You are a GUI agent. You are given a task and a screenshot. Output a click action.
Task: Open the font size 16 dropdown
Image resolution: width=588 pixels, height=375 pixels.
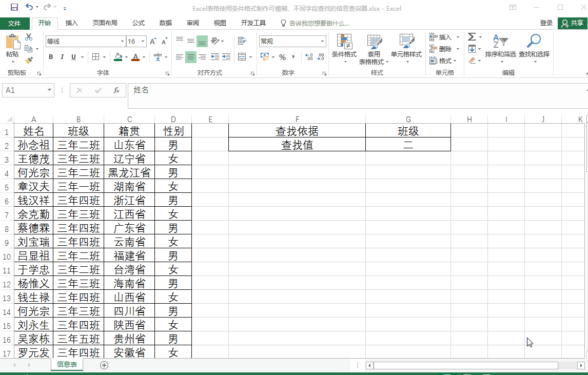pyautogui.click(x=143, y=41)
